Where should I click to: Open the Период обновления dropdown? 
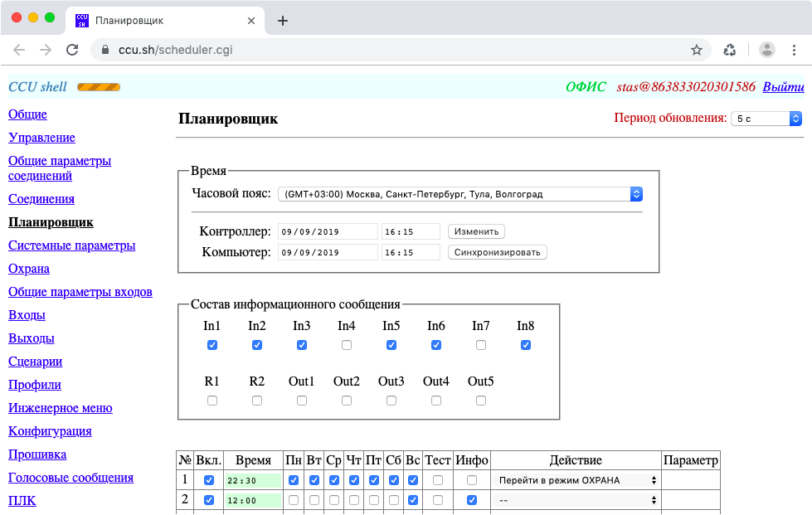point(766,119)
